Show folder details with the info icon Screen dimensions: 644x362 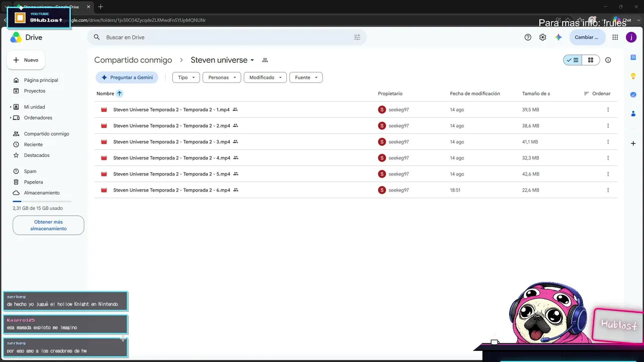pos(608,60)
